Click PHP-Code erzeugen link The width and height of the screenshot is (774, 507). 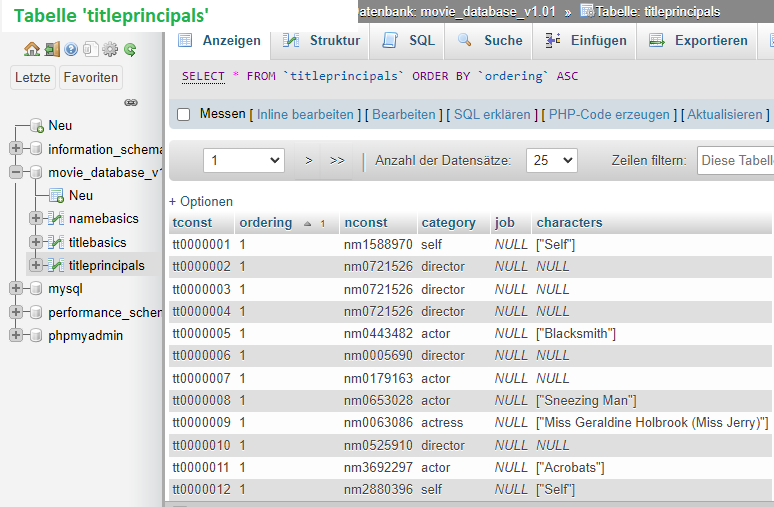pos(609,115)
